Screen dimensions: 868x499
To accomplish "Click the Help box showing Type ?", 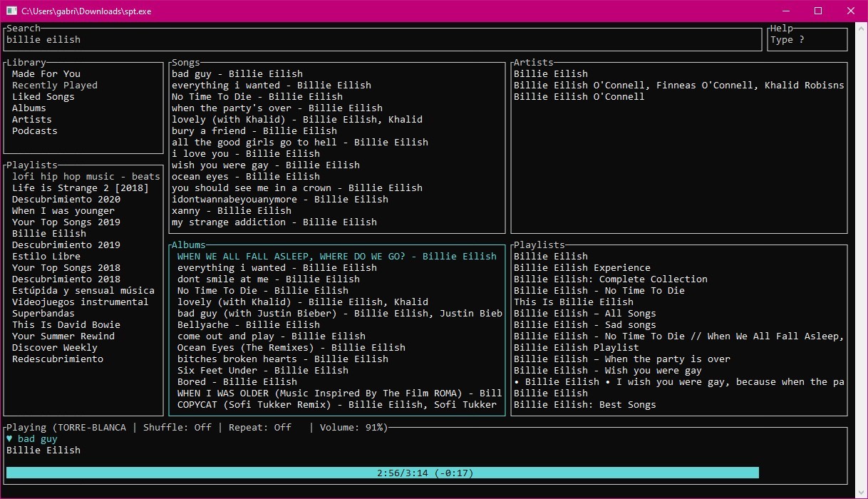I will pyautogui.click(x=807, y=40).
